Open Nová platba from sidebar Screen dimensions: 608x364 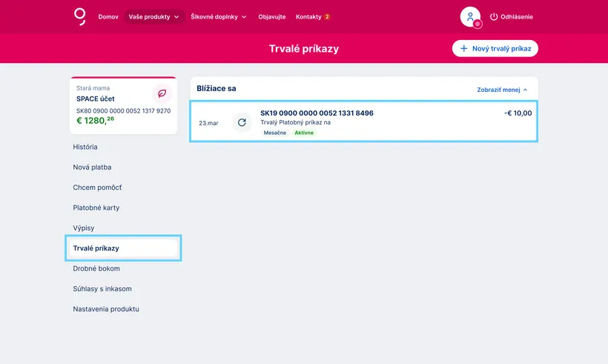pos(92,167)
